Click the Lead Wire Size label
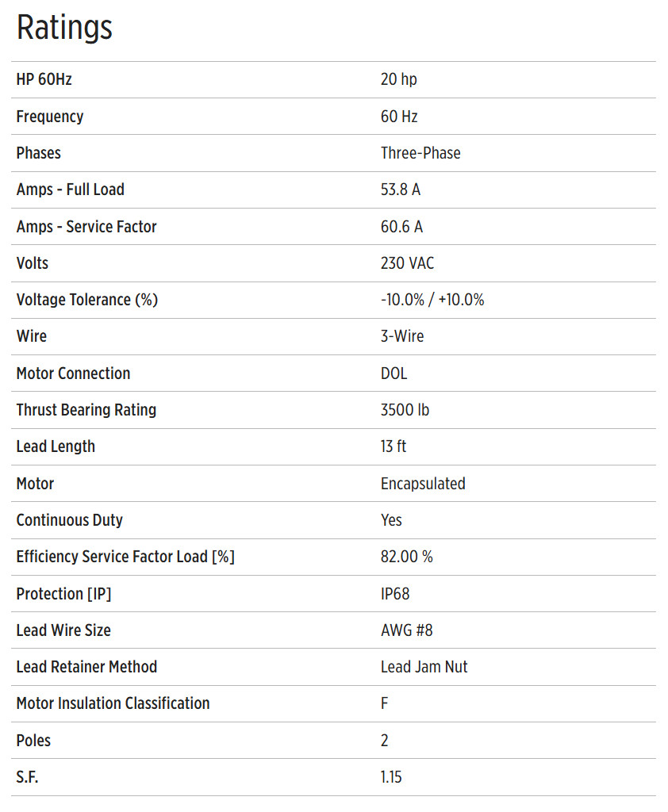This screenshot has height=812, width=668. coord(63,630)
